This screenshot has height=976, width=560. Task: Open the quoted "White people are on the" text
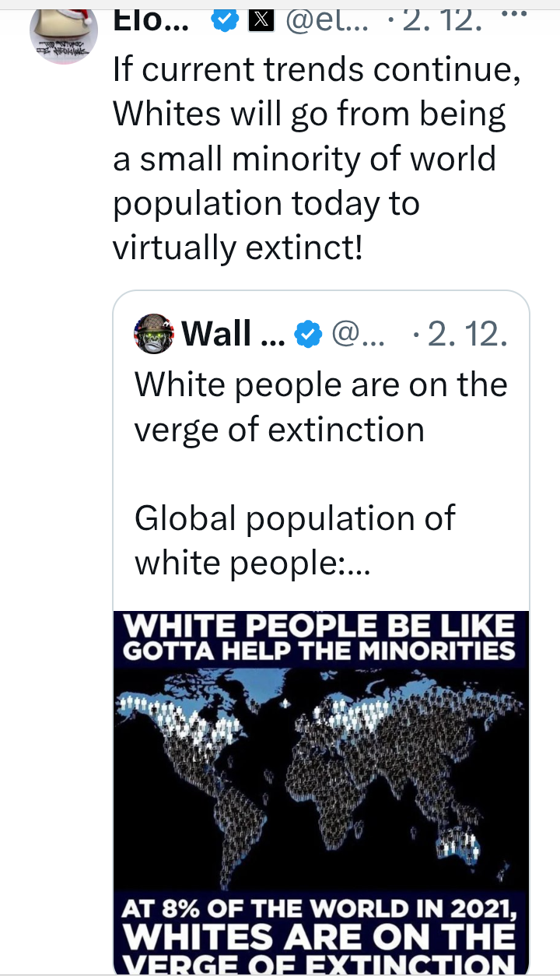coord(320,384)
